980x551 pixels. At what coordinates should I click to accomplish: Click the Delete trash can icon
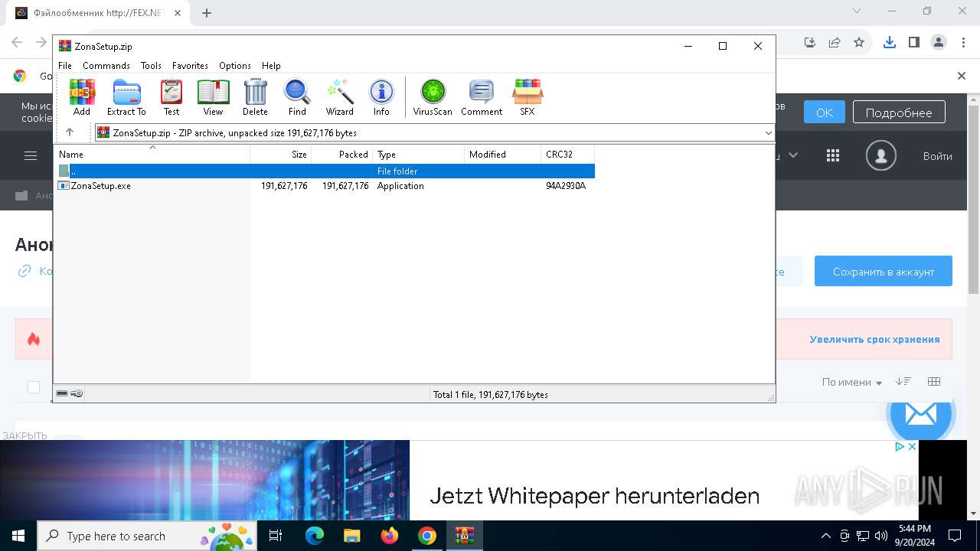[x=255, y=97]
